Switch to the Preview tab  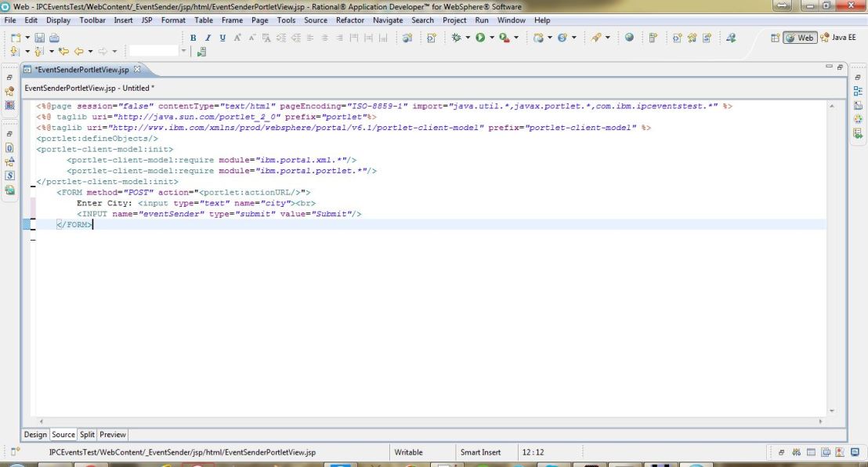(114, 434)
